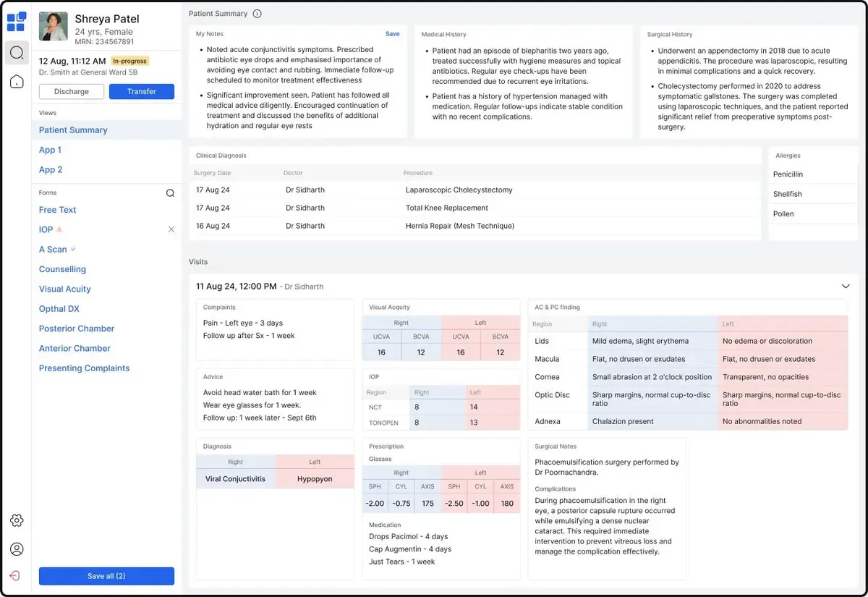Open the settings gear icon
The width and height of the screenshot is (868, 597).
point(17,520)
